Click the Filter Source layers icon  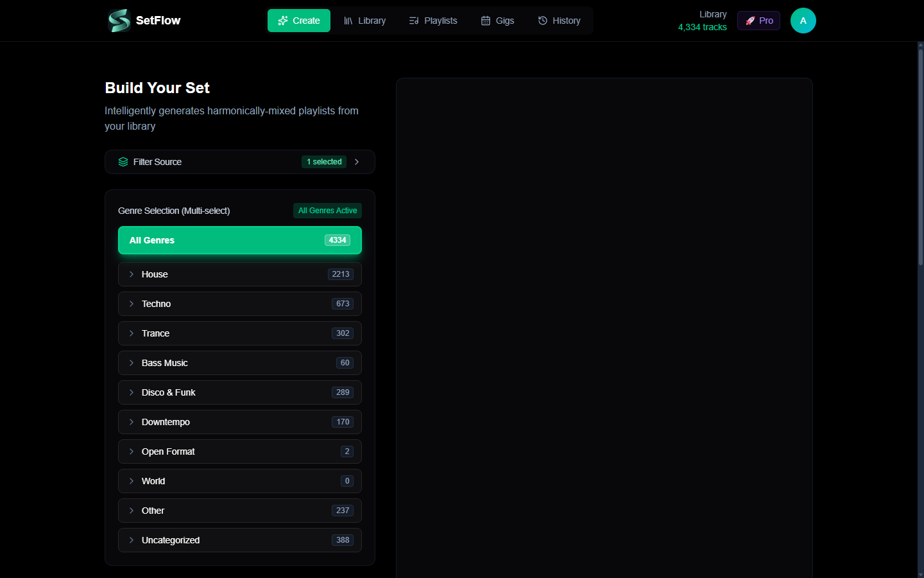[x=123, y=162]
